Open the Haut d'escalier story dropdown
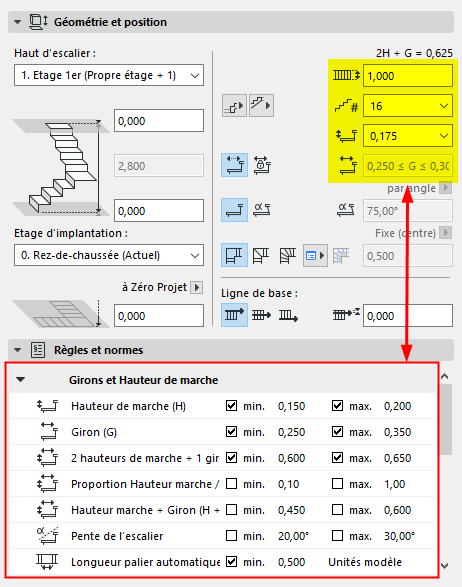 (x=109, y=75)
